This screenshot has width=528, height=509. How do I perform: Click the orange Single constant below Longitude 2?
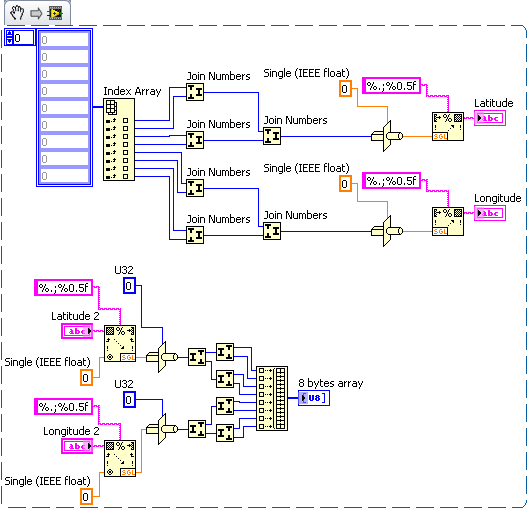[x=86, y=497]
